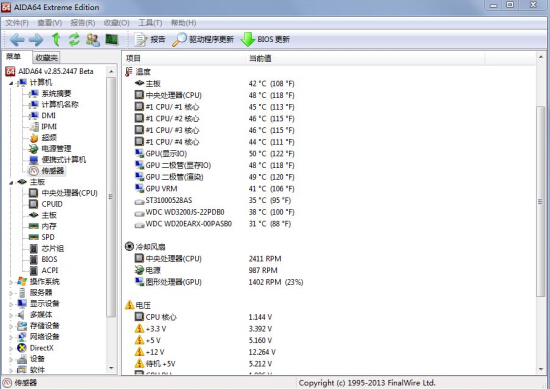This screenshot has width=550, height=389.
Task: Click the 温度 thermometer icon
Action: (129, 72)
